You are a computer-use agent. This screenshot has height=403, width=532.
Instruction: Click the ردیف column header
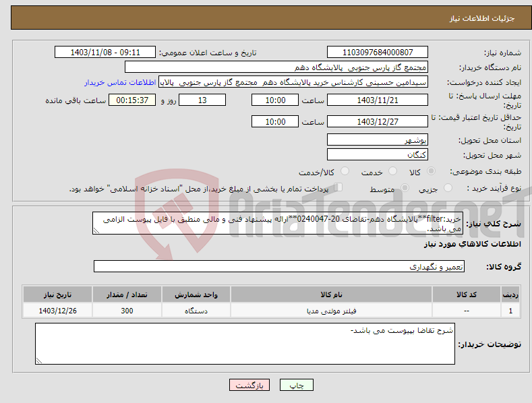510,294
